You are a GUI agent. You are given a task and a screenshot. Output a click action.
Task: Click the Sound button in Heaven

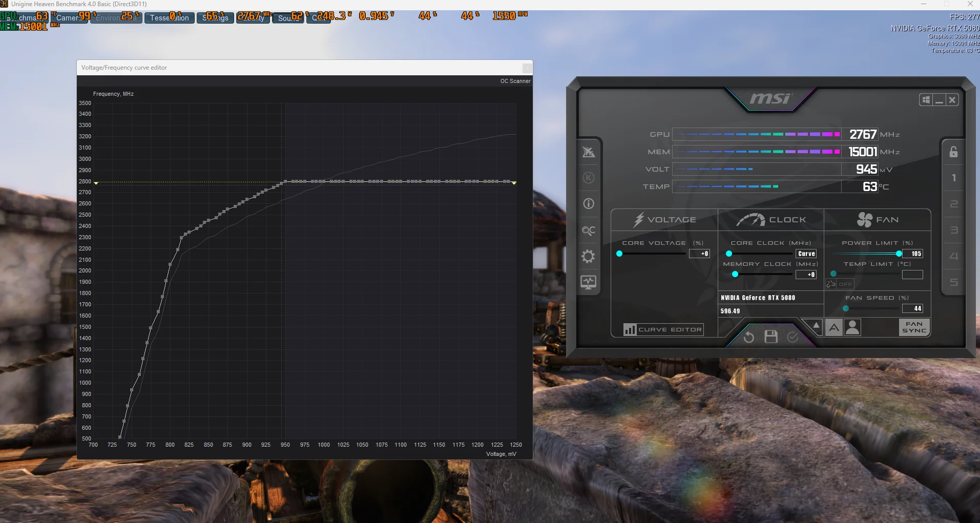point(288,18)
